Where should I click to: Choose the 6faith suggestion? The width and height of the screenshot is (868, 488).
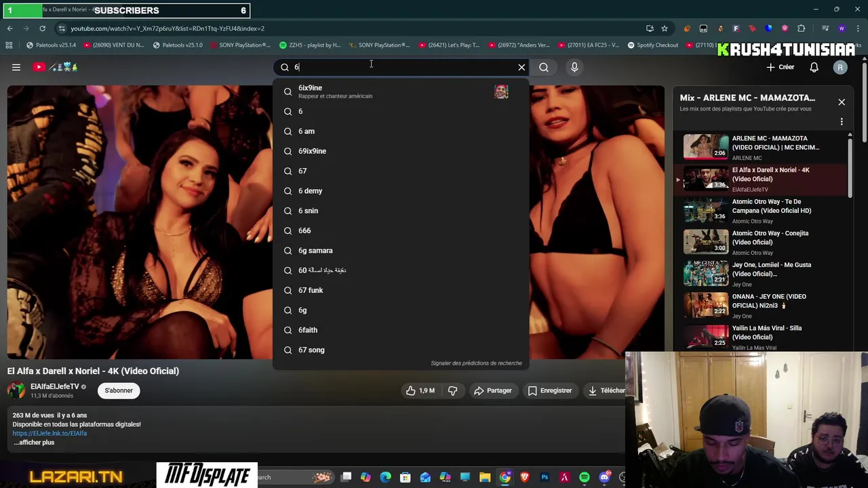pyautogui.click(x=401, y=330)
